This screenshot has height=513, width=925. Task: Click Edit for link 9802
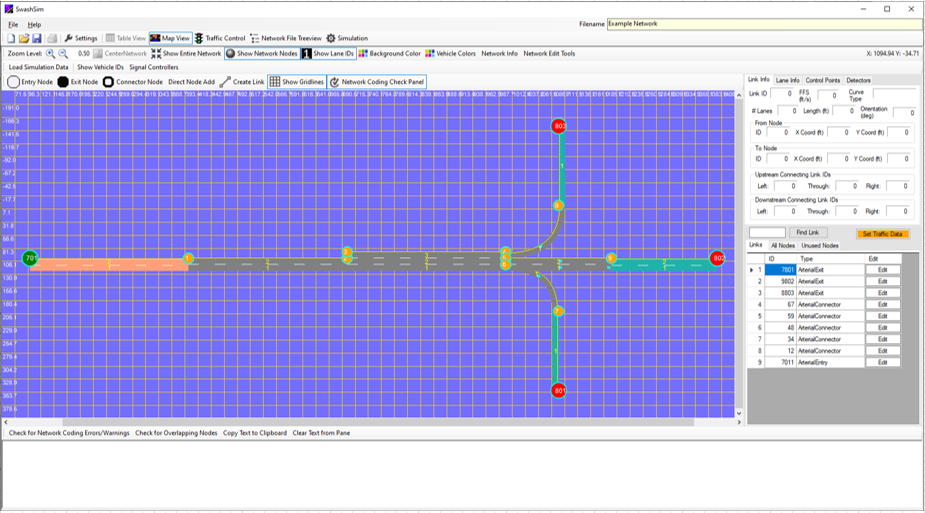(883, 281)
